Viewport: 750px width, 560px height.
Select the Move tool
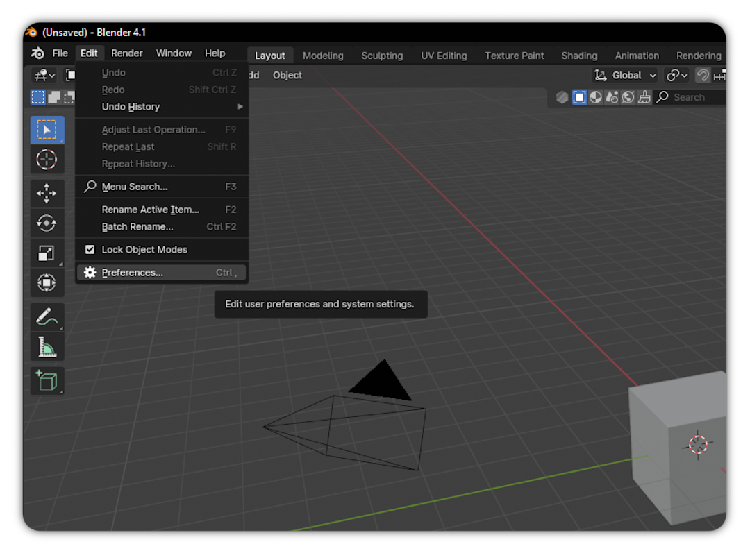(x=47, y=193)
